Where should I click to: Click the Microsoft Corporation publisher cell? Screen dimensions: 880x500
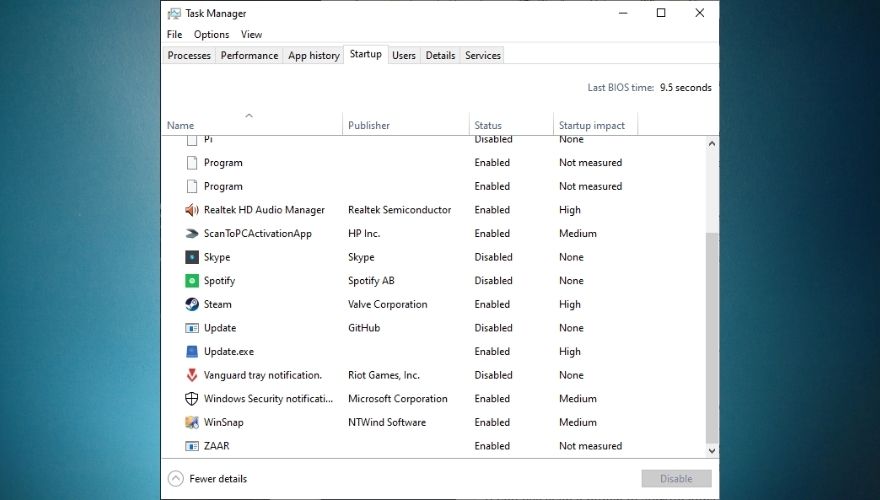(x=397, y=398)
